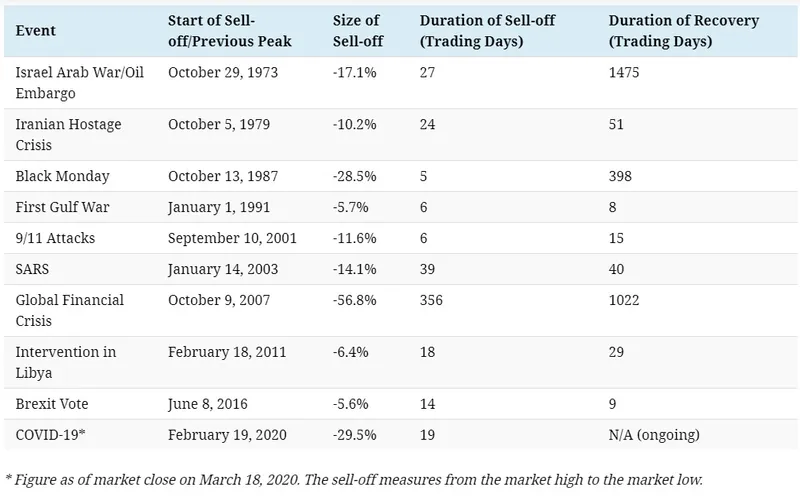Click the "First Gulf War" row label

[x=61, y=206]
